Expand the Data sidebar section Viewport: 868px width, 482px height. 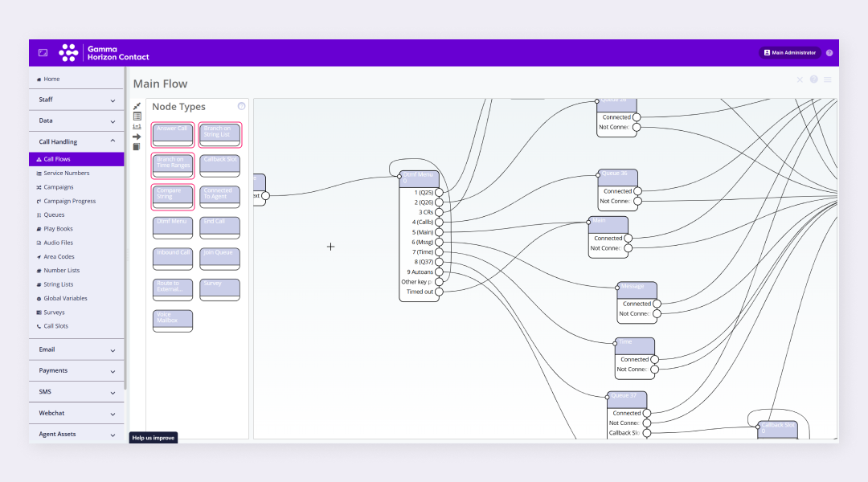pos(76,120)
